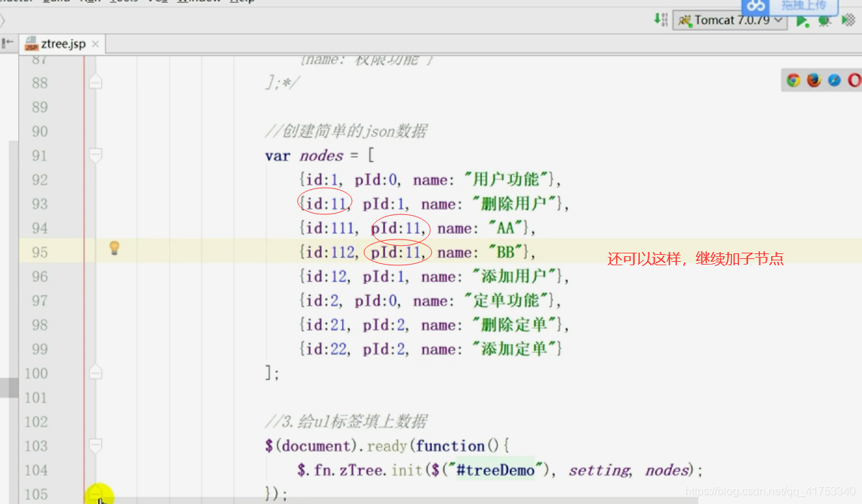
Task: Run the Tomcat 7.0.79 configuration
Action: click(x=803, y=20)
